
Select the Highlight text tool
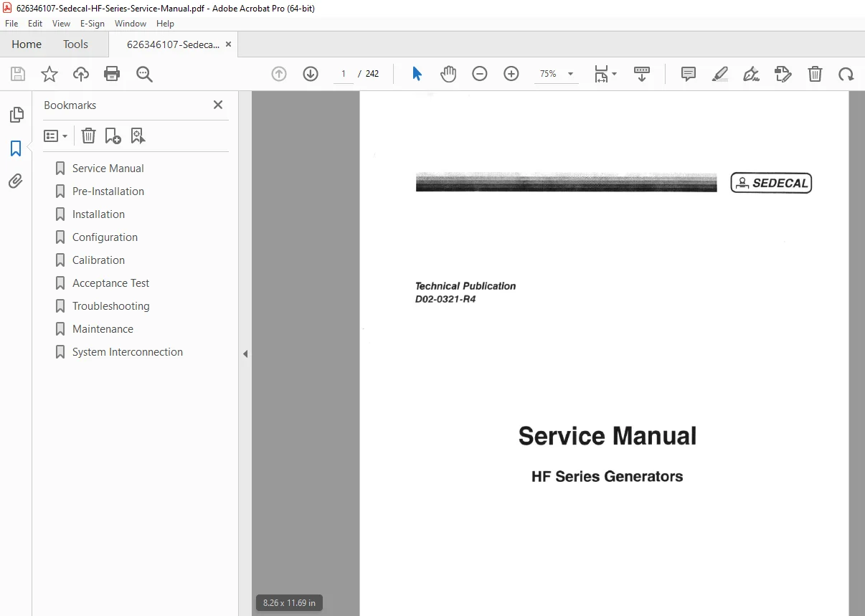[720, 74]
